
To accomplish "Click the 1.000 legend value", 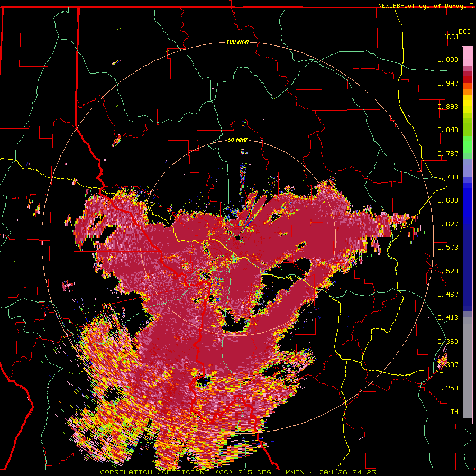I will (448, 59).
